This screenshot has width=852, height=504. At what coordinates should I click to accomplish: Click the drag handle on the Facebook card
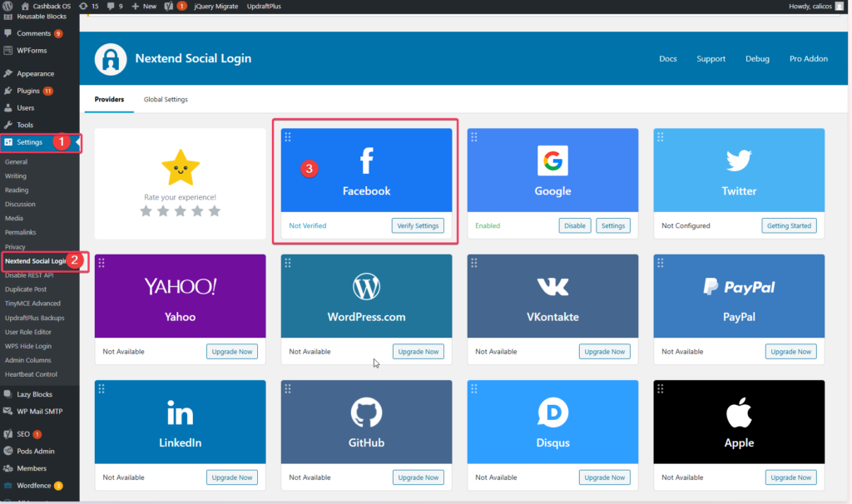pos(288,137)
